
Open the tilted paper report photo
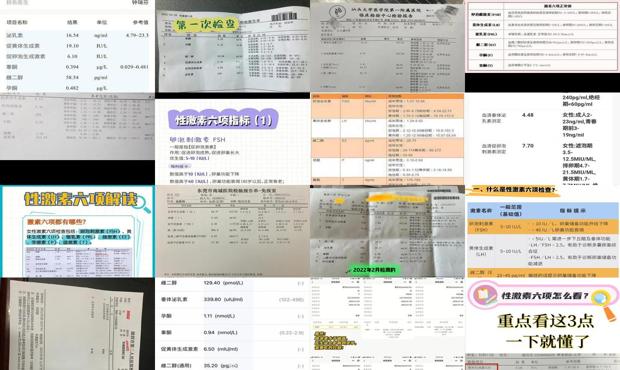click(78, 324)
